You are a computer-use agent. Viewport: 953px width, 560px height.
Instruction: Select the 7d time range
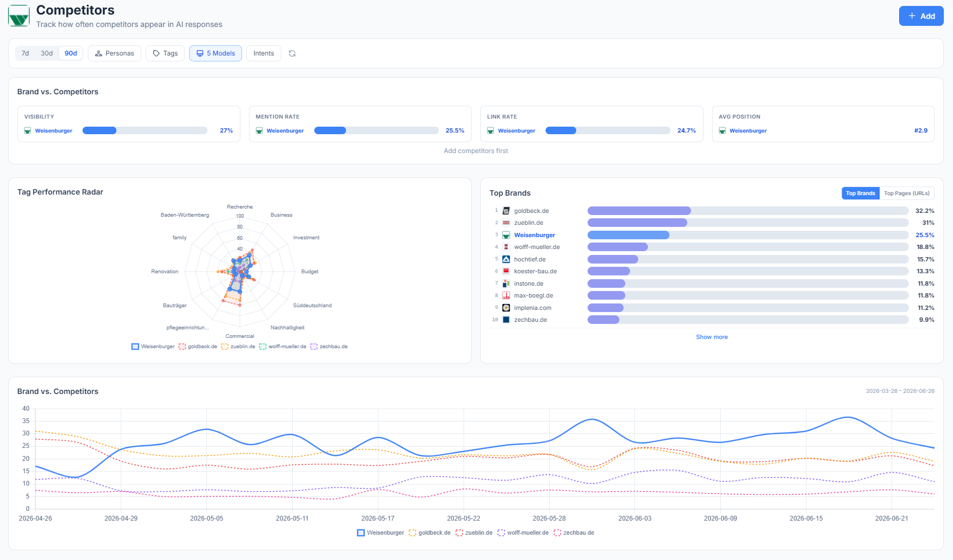coord(25,53)
